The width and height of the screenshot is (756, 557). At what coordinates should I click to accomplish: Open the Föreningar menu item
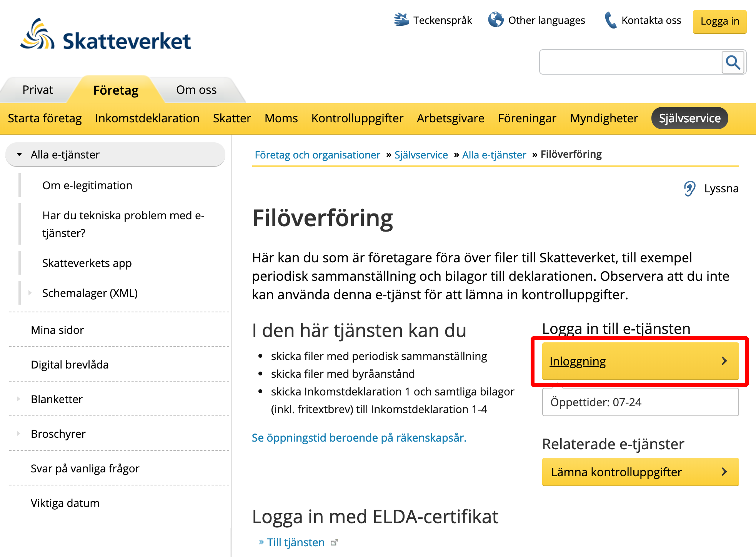527,118
